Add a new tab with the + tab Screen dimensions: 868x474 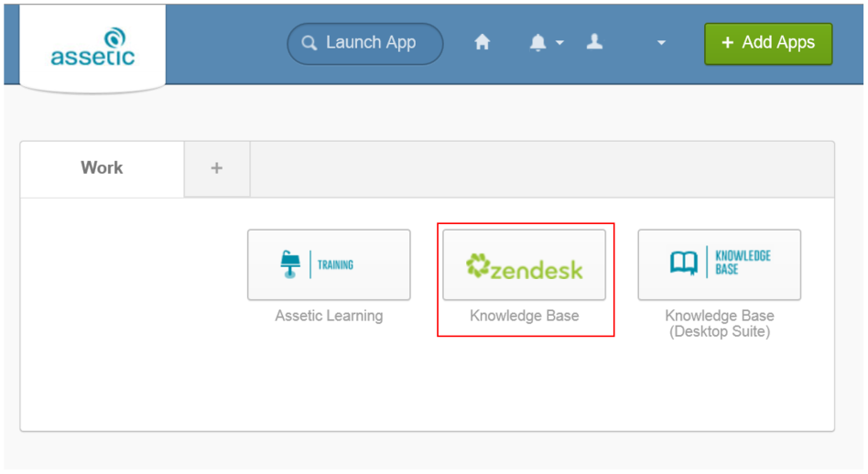point(217,168)
